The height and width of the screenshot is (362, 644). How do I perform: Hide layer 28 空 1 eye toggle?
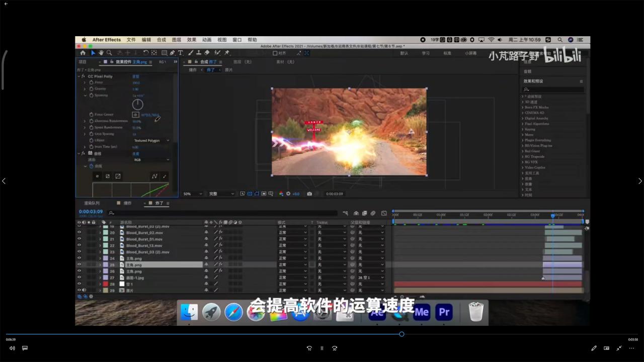[79, 284]
